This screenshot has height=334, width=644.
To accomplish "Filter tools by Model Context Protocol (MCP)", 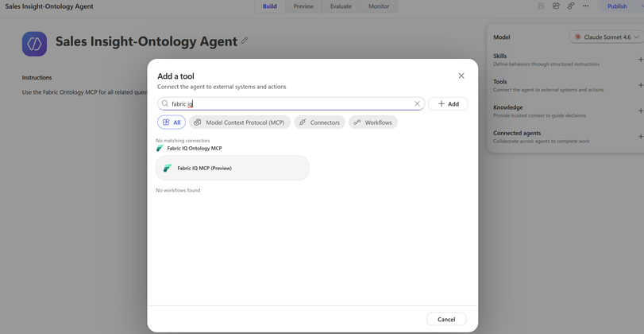I will (240, 122).
